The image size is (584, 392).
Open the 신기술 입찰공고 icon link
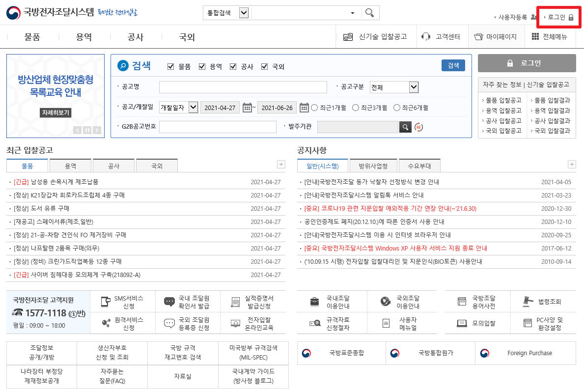348,37
